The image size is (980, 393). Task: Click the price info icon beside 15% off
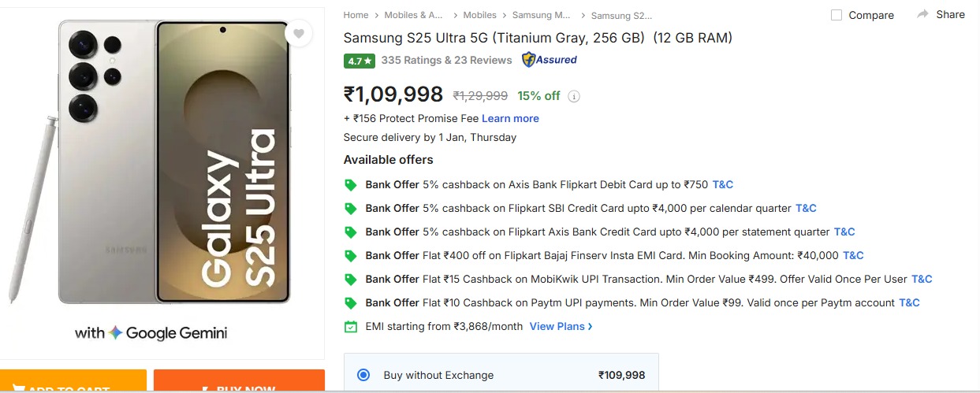point(574,96)
